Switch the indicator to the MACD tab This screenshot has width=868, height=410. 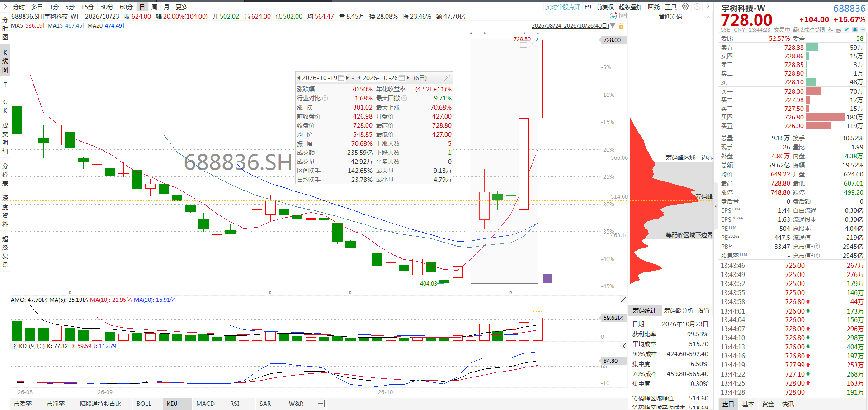click(x=205, y=404)
